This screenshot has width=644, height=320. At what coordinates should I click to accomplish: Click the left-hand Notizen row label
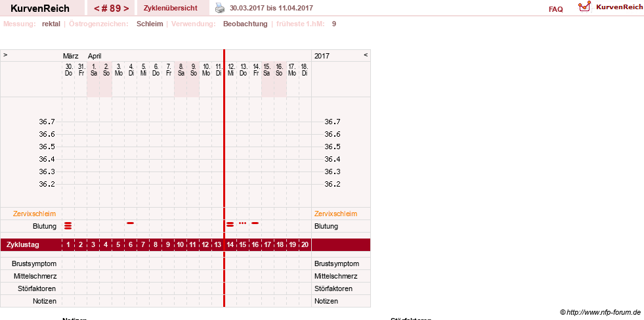[45, 301]
